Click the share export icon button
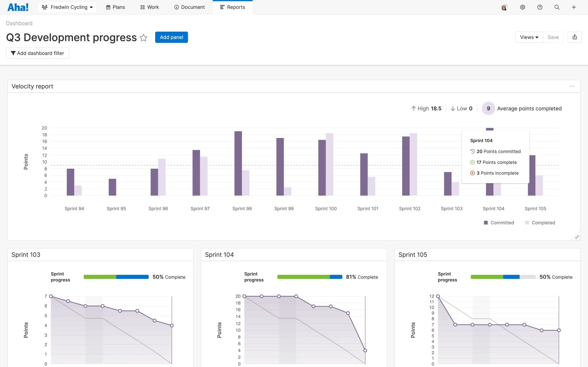Image resolution: width=588 pixels, height=367 pixels. pyautogui.click(x=575, y=37)
